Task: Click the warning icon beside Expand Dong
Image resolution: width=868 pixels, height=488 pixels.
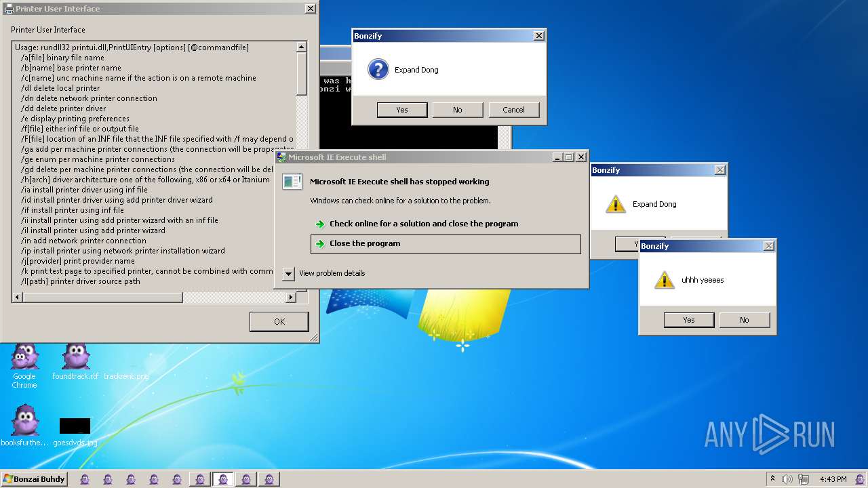Action: click(x=615, y=203)
